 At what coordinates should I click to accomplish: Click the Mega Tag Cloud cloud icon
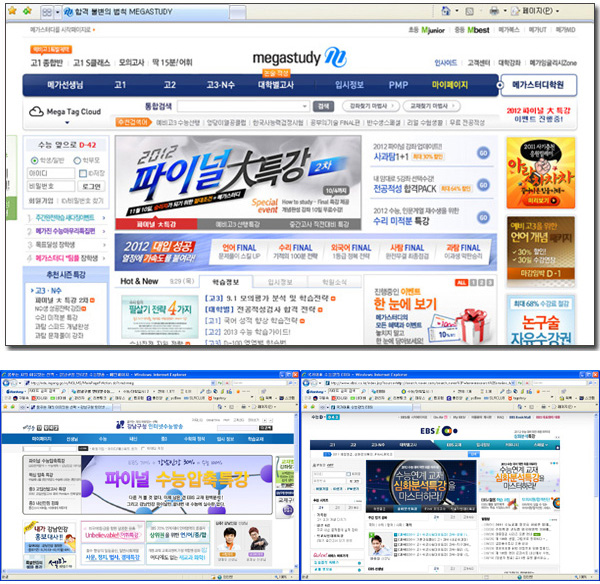tap(36, 111)
